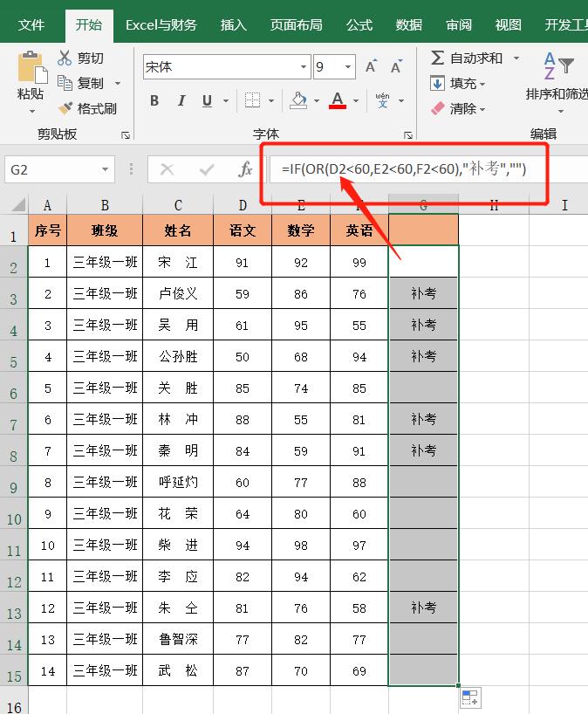
Task: Toggle Underline formatting
Action: coord(207,100)
